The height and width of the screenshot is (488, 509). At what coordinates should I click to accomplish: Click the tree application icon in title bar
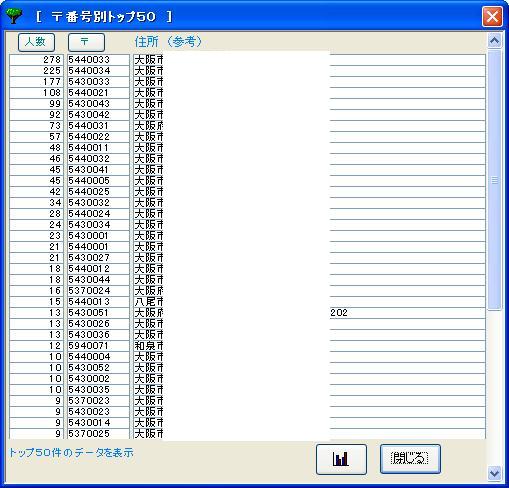point(14,16)
